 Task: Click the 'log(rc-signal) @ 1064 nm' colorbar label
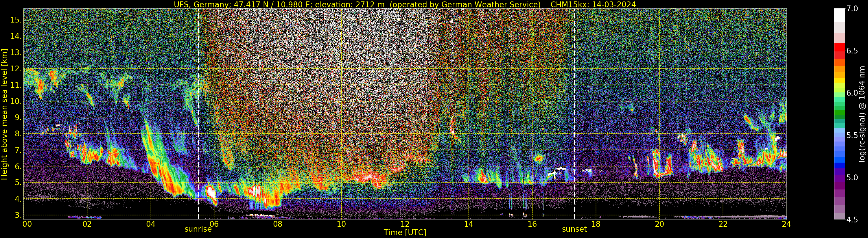(861, 114)
